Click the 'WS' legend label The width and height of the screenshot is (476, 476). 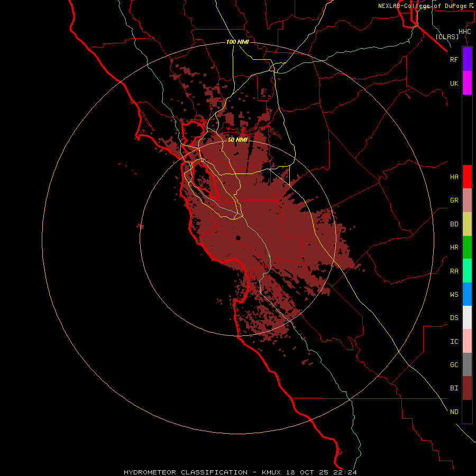coord(454,294)
